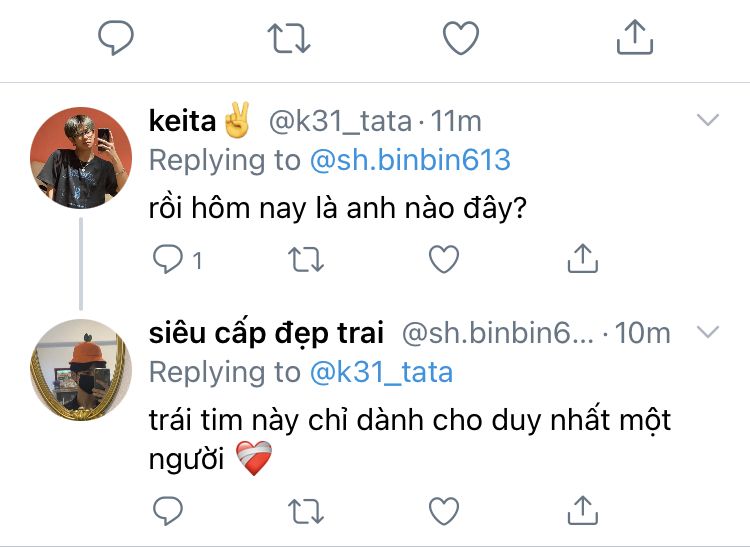Viewport: 750px width, 547px height.
Task: Open the options chevron on keita's tweet
Action: click(708, 121)
